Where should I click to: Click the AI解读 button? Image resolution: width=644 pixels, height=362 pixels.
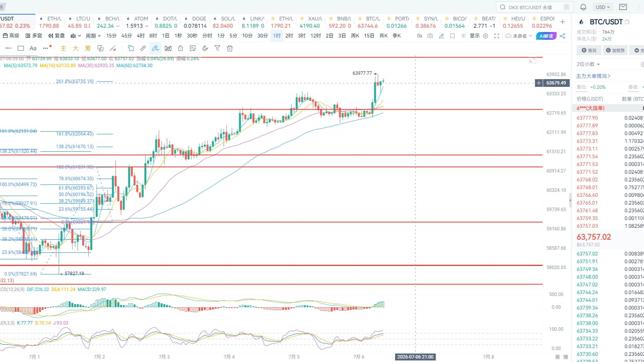(x=546, y=36)
